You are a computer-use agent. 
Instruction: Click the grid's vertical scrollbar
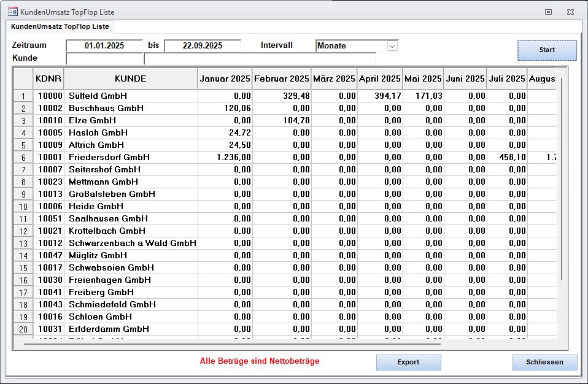[561, 184]
